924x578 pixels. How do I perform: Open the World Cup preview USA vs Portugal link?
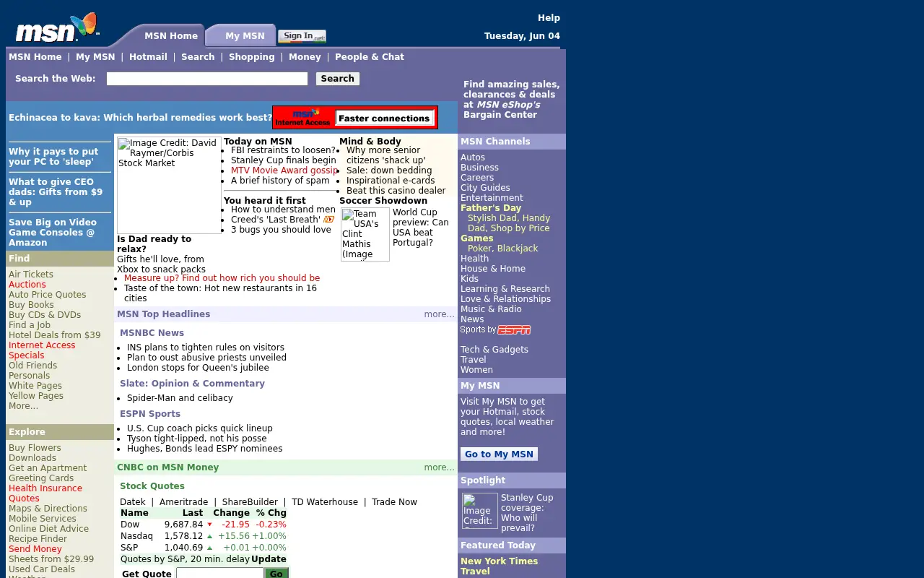[x=421, y=228]
